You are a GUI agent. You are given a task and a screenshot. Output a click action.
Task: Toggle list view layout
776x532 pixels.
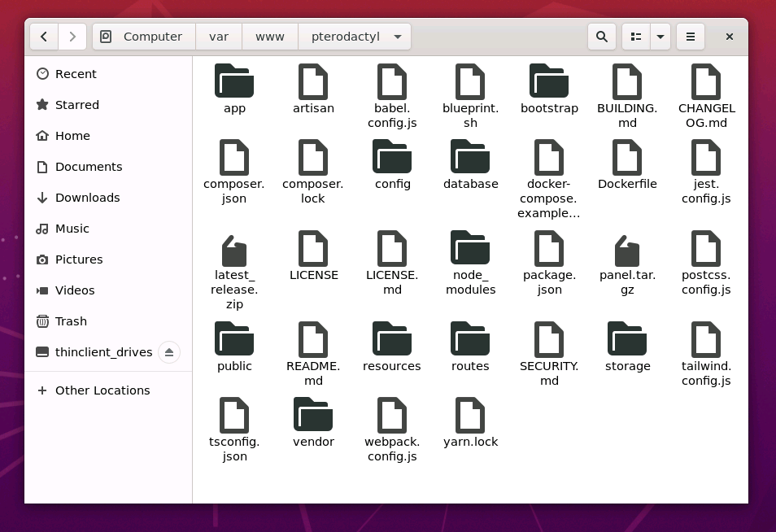pos(636,37)
